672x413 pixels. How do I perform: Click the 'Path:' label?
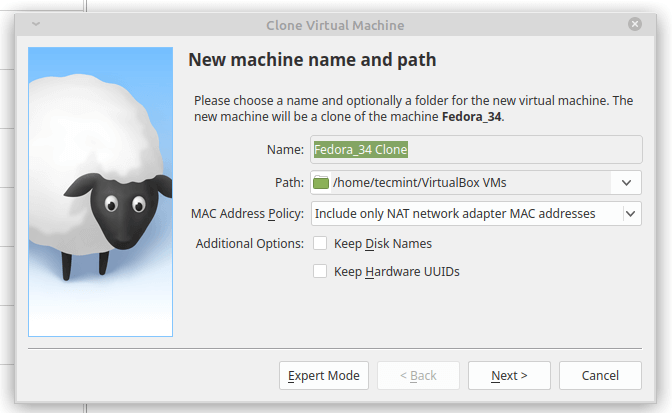[289, 183]
